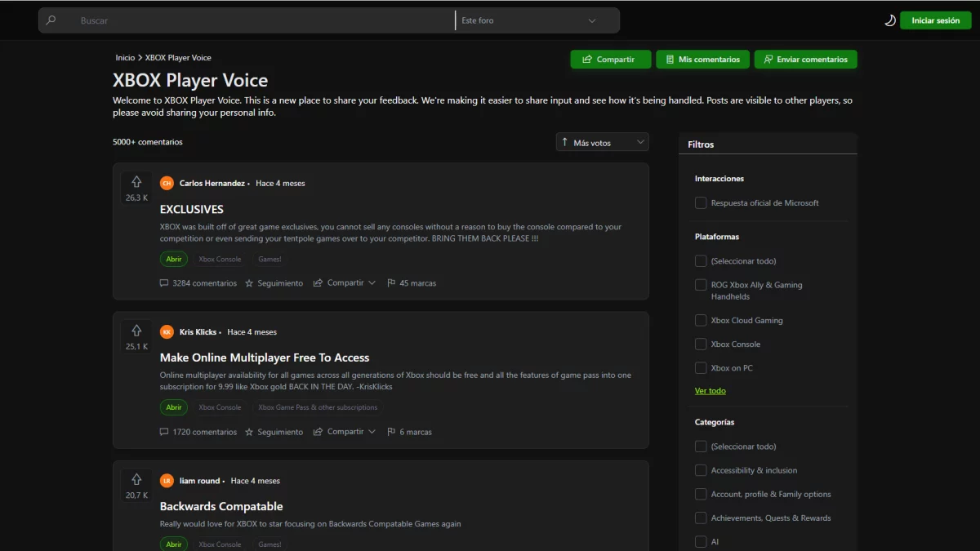This screenshot has width=980, height=551.
Task: Click the search magnifier icon
Action: click(x=51, y=20)
